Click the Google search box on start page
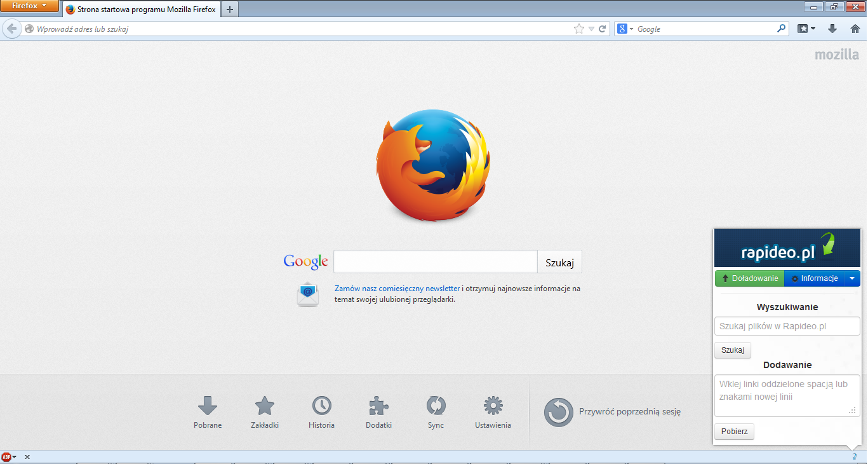This screenshot has width=868, height=464. click(x=435, y=262)
